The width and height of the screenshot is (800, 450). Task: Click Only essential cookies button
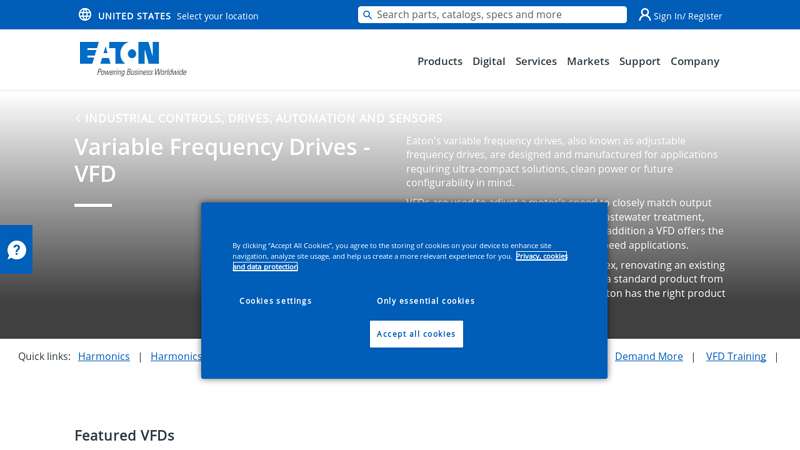426,301
